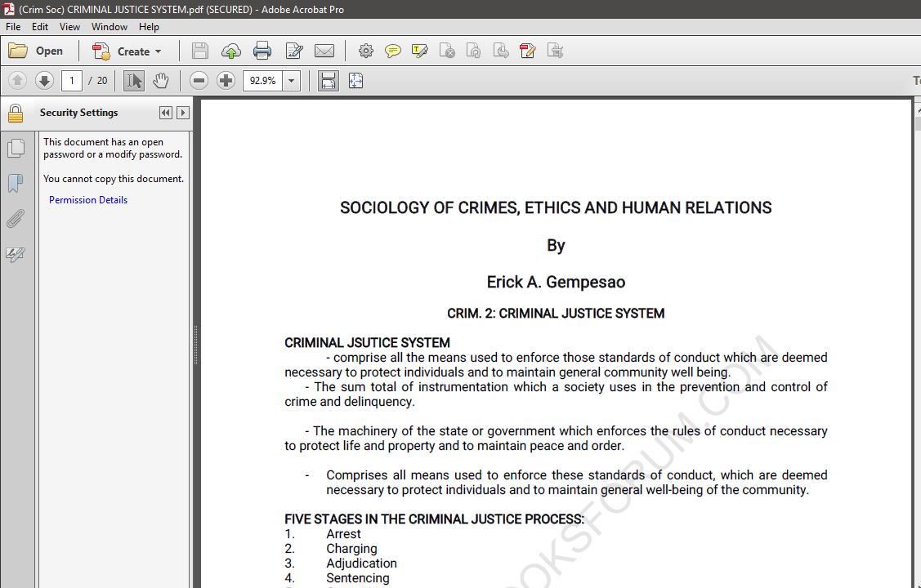921x588 pixels.
Task: Click the 'Sentencing' list item
Action: pyautogui.click(x=358, y=578)
